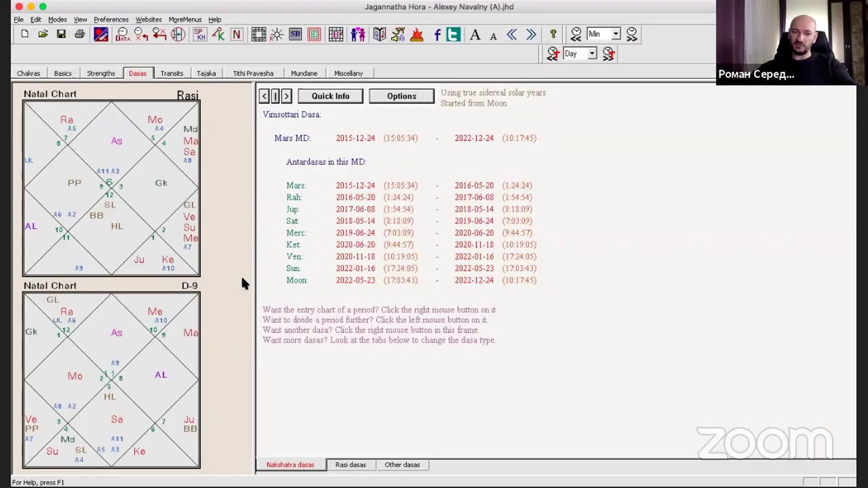Click the D-9 natal chart diagram

(111, 380)
